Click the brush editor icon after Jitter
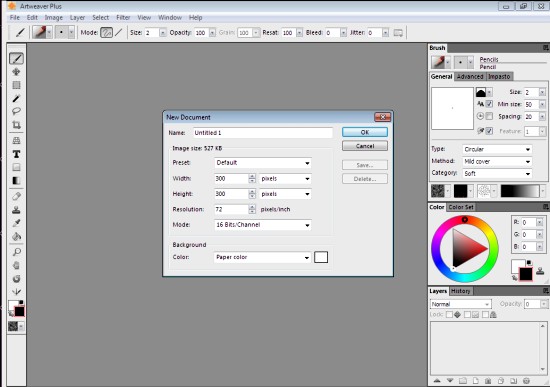550x387 pixels. (x=398, y=33)
